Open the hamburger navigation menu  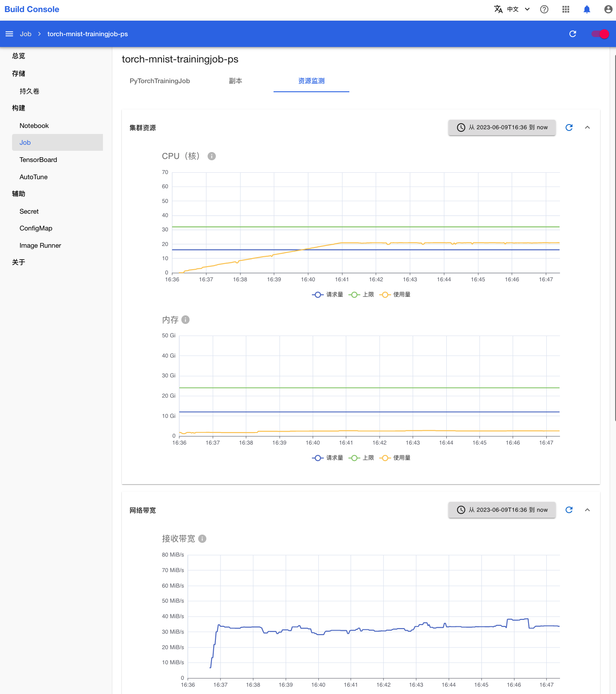9,34
